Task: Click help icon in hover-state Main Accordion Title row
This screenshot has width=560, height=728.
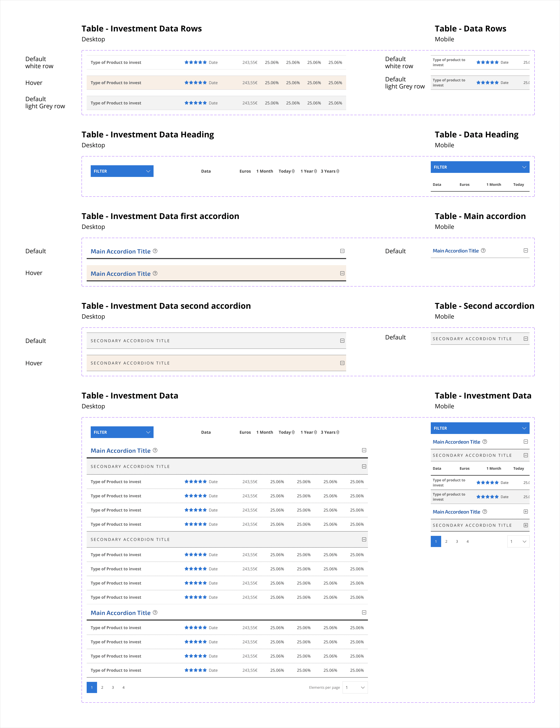Action: (155, 273)
